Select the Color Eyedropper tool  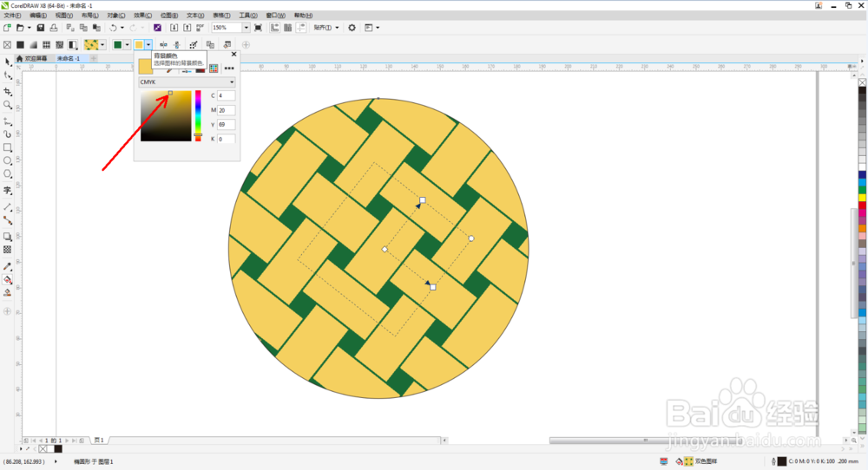pyautogui.click(x=8, y=266)
